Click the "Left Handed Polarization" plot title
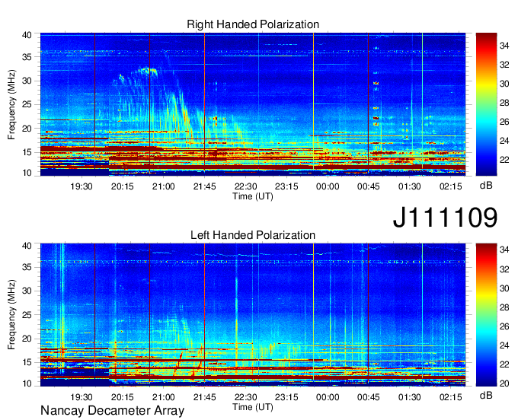This screenshot has width=518, height=420. (253, 235)
